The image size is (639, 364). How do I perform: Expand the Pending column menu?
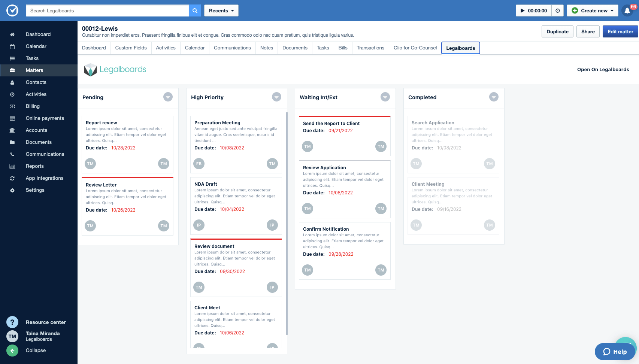point(168,97)
